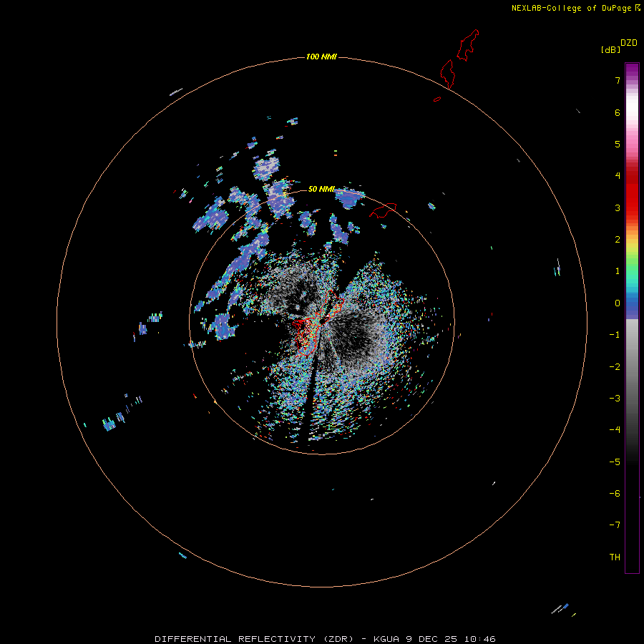Click the red island outline near the 50 NMI ring
This screenshot has width=644, height=644.
tap(384, 210)
